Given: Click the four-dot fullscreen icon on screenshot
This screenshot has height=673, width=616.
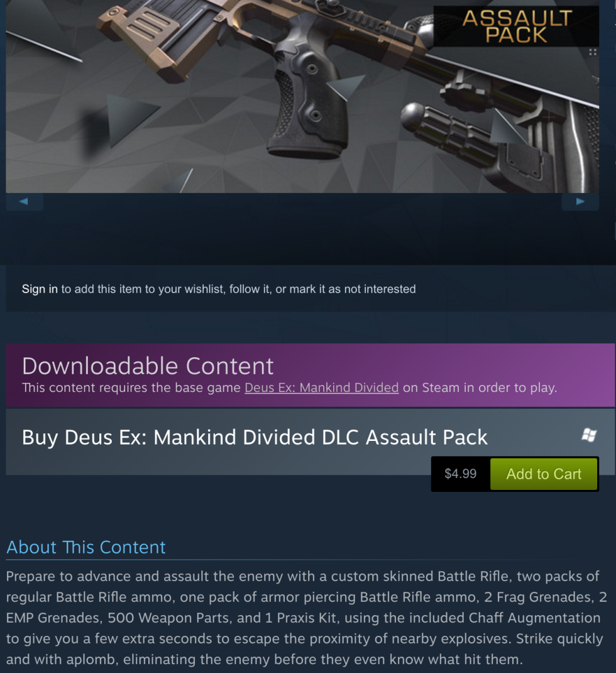Looking at the screenshot, I should click(592, 52).
